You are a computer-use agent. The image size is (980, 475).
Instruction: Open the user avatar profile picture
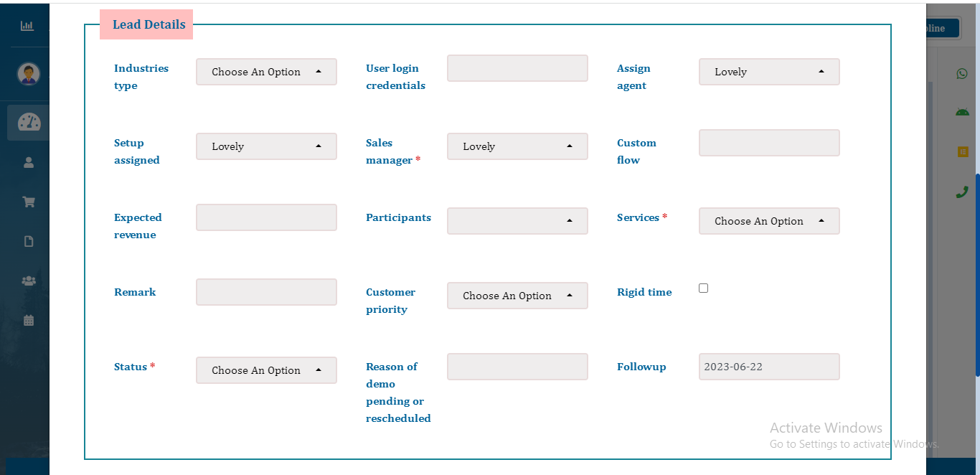tap(29, 74)
